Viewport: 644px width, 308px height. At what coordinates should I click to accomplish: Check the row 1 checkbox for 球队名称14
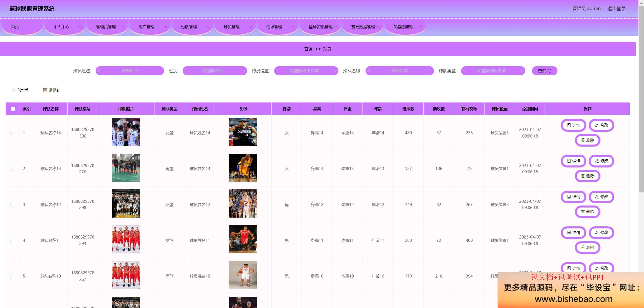point(12,133)
